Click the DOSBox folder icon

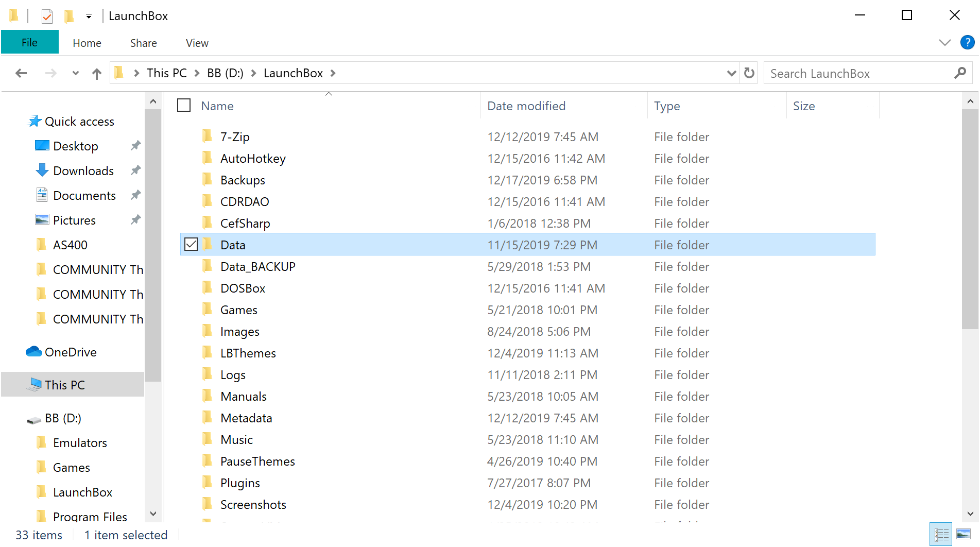(207, 288)
